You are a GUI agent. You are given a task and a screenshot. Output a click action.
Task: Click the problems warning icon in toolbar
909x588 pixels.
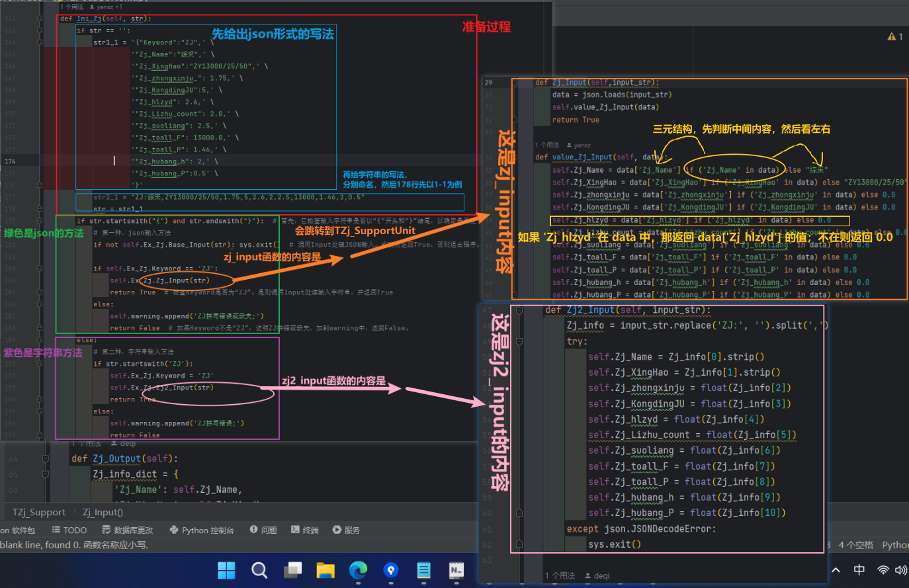tap(254, 530)
